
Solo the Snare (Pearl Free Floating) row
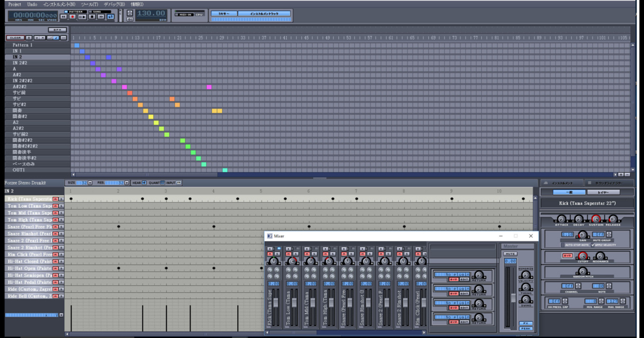pos(61,227)
